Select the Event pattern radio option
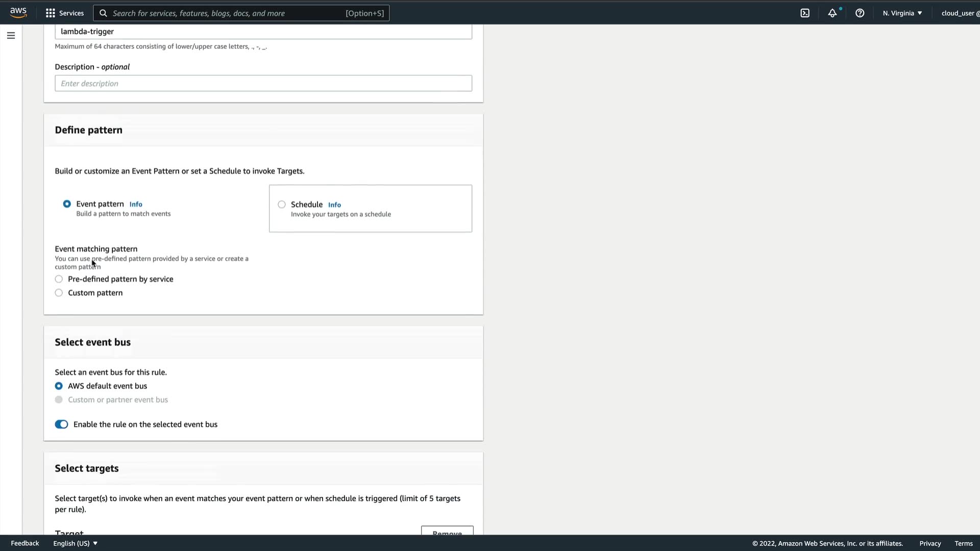 [67, 204]
